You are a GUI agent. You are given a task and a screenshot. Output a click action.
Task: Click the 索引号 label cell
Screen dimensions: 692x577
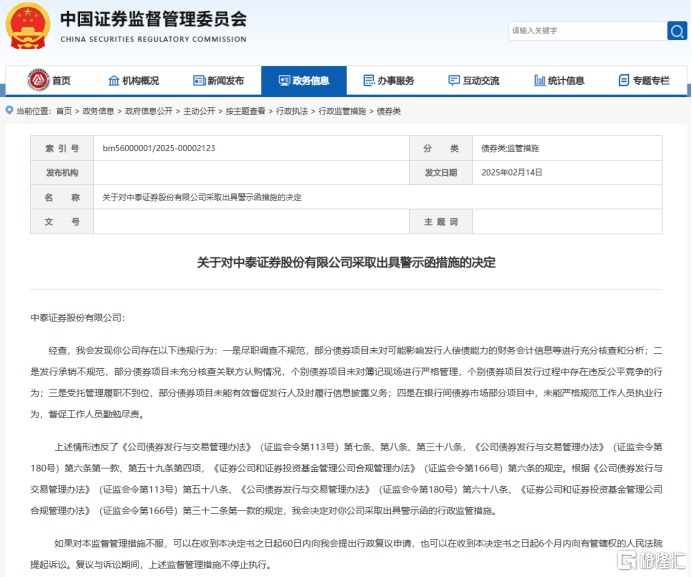(62, 148)
